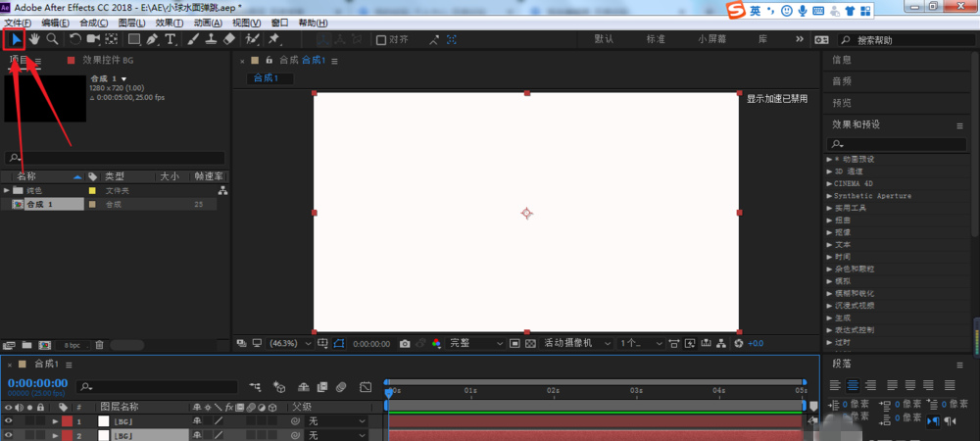Select the Zoom magnifier tool
The image size is (980, 441).
click(x=51, y=39)
